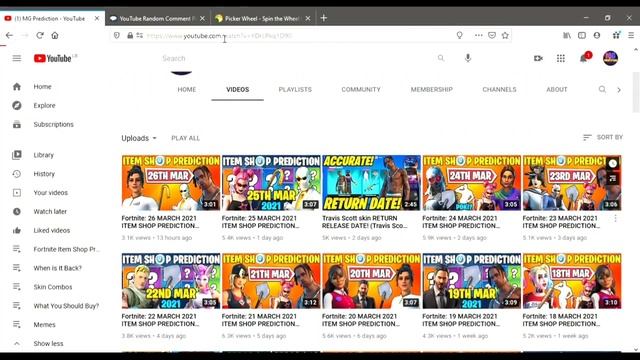640x360 pixels.
Task: Open the SORT BY menu
Action: pyautogui.click(x=603, y=137)
